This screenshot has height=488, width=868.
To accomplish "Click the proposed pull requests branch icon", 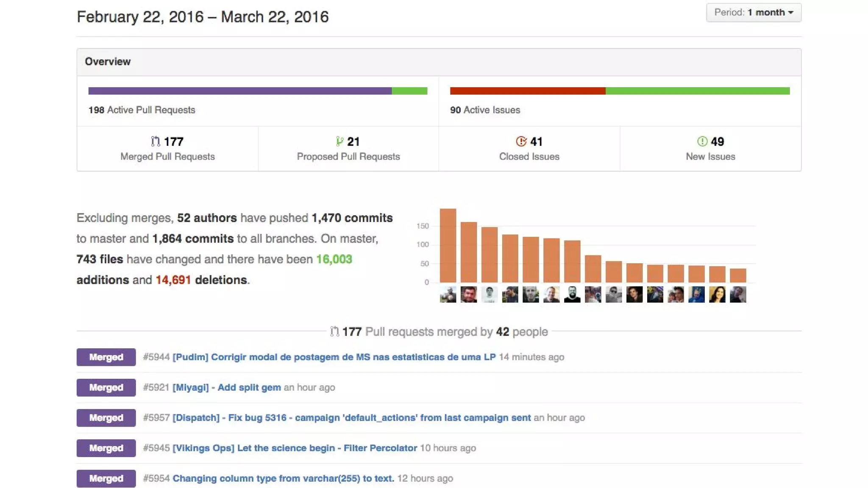I will [339, 141].
